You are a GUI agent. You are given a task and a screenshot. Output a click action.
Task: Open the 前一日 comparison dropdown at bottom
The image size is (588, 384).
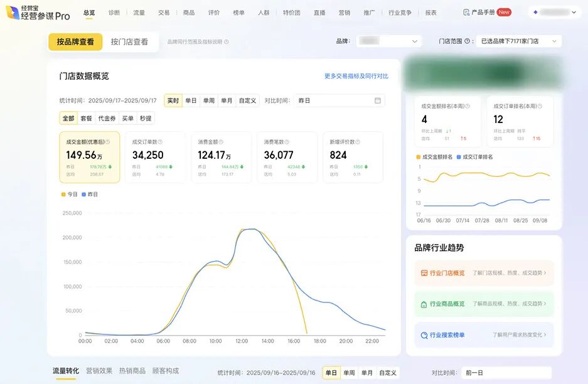tap(505, 373)
